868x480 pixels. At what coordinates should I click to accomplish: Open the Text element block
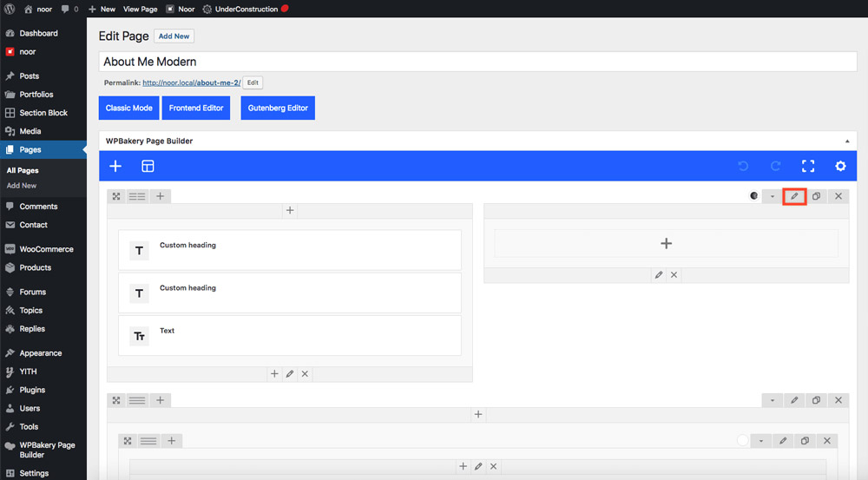point(290,336)
